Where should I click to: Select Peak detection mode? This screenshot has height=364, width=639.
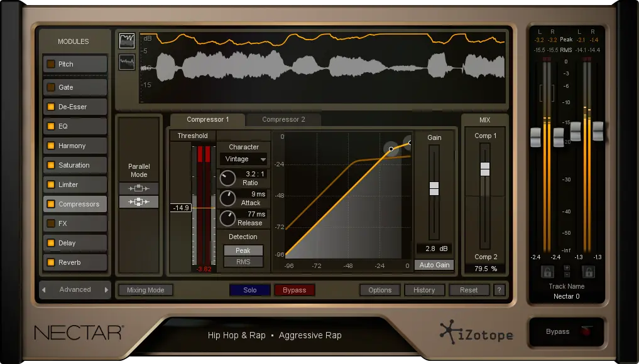click(243, 250)
